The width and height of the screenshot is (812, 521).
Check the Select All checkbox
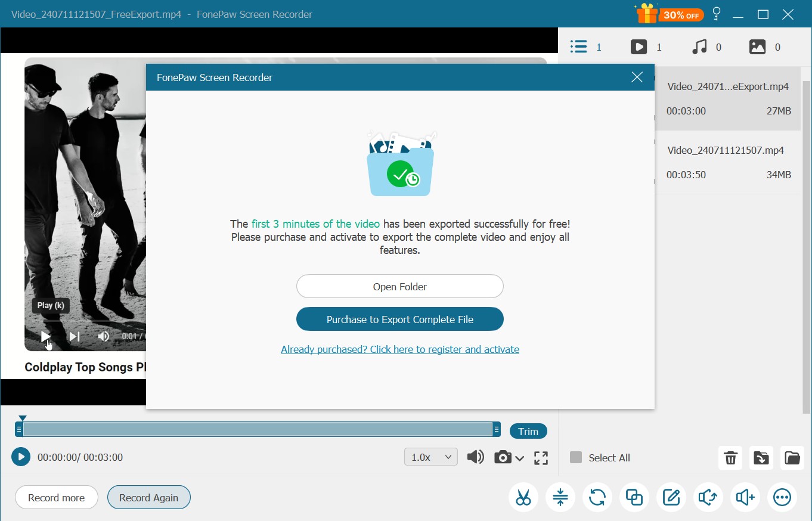[575, 457]
